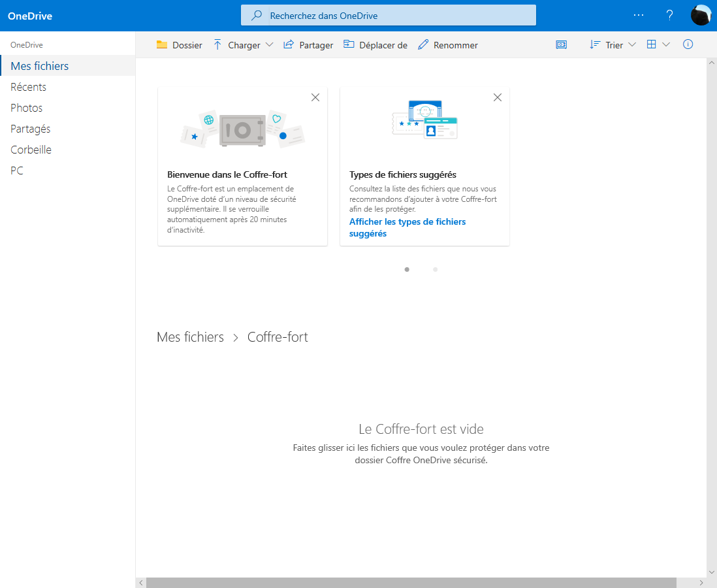Click the vault lock icon in toolbar
This screenshot has width=717, height=588.
tap(561, 44)
